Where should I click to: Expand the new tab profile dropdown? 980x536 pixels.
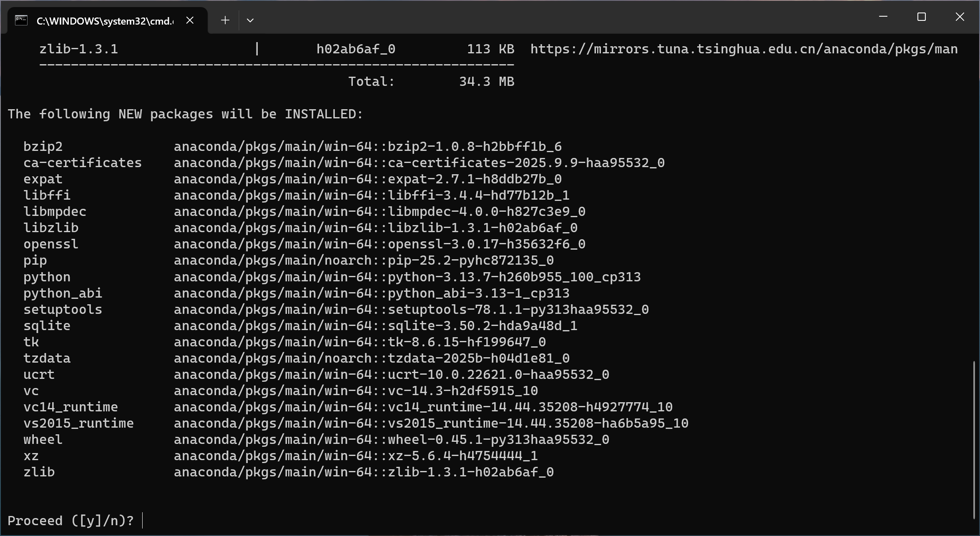click(250, 20)
